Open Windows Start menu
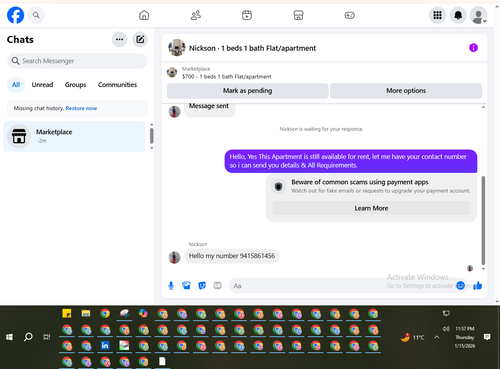 (9, 337)
